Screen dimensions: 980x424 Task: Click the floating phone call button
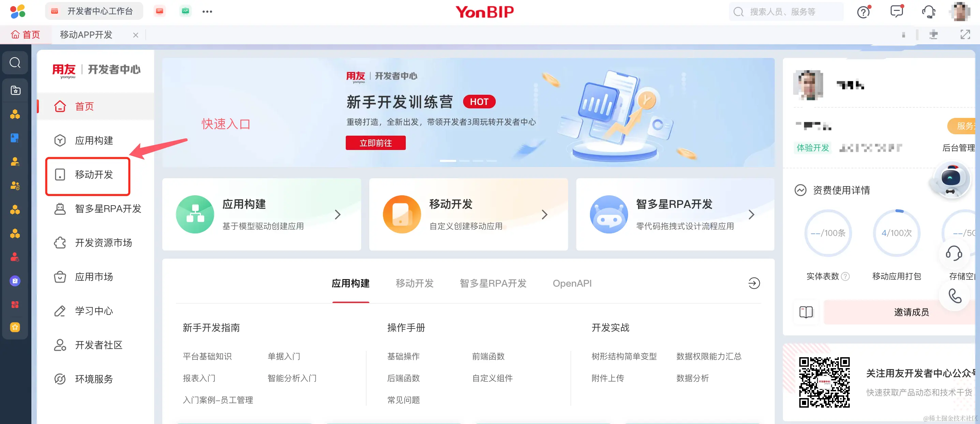tap(955, 296)
